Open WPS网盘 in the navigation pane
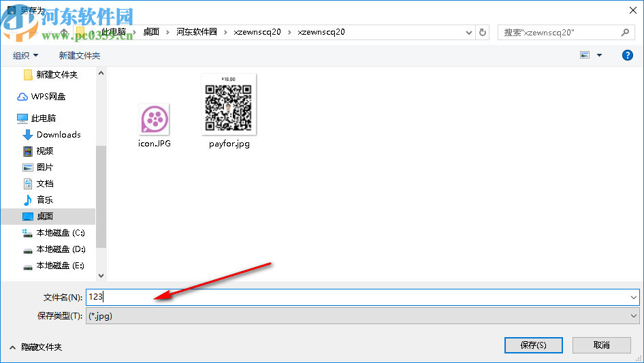644x363 pixels. click(48, 97)
